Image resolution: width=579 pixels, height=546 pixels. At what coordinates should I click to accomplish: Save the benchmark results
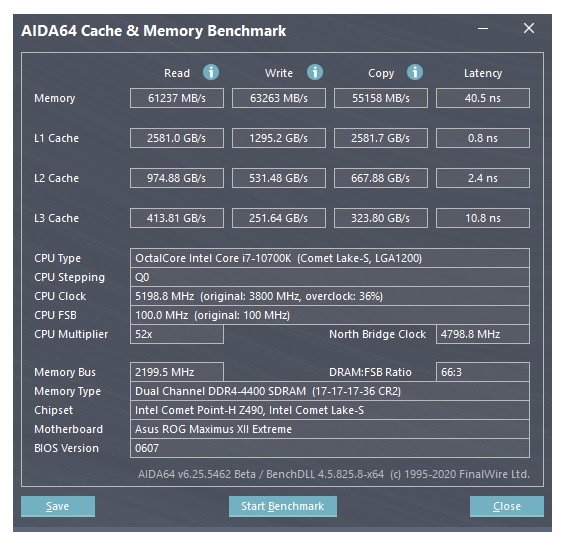[58, 506]
